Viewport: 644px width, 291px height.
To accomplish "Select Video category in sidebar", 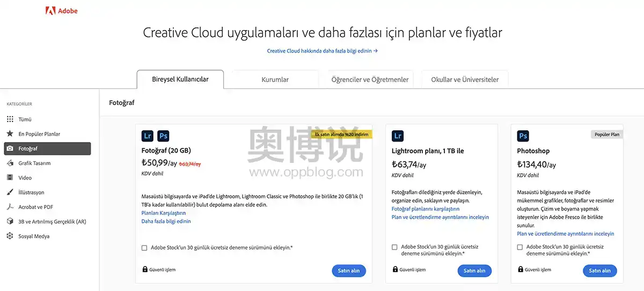I will pos(25,177).
